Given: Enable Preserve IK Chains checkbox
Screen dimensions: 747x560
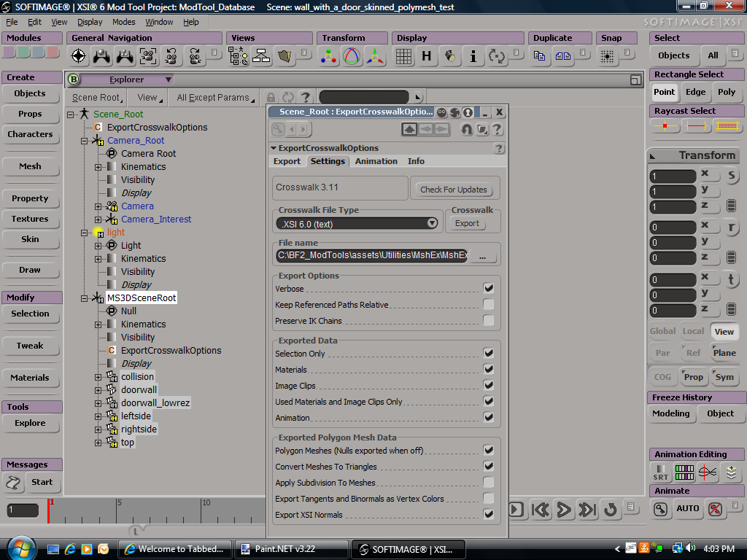Looking at the screenshot, I should (488, 321).
